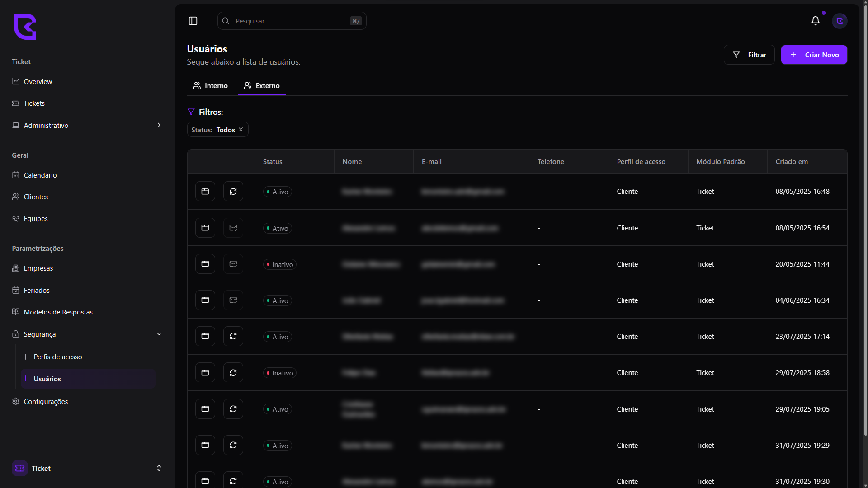
Task: Click the mail icon in second row
Action: pos(233,228)
